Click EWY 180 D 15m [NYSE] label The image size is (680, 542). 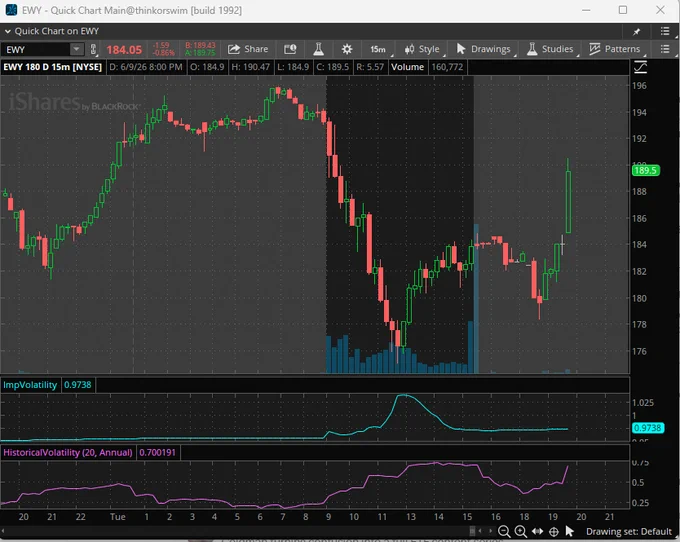[x=52, y=67]
